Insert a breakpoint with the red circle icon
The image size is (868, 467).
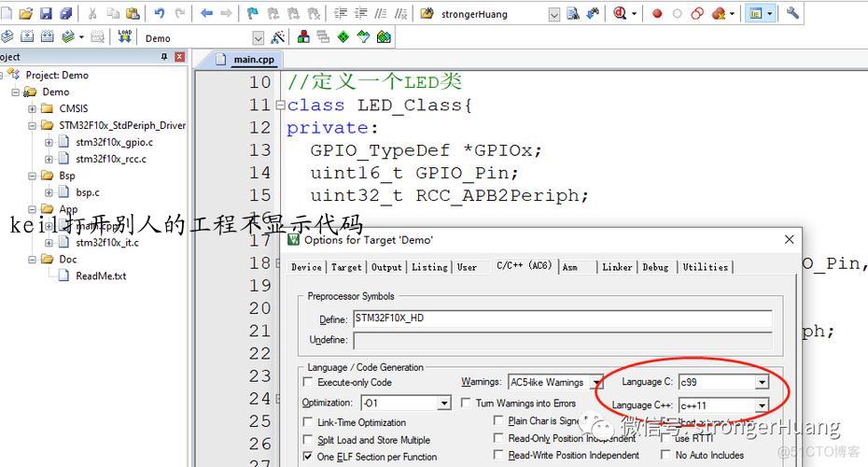coord(657,13)
